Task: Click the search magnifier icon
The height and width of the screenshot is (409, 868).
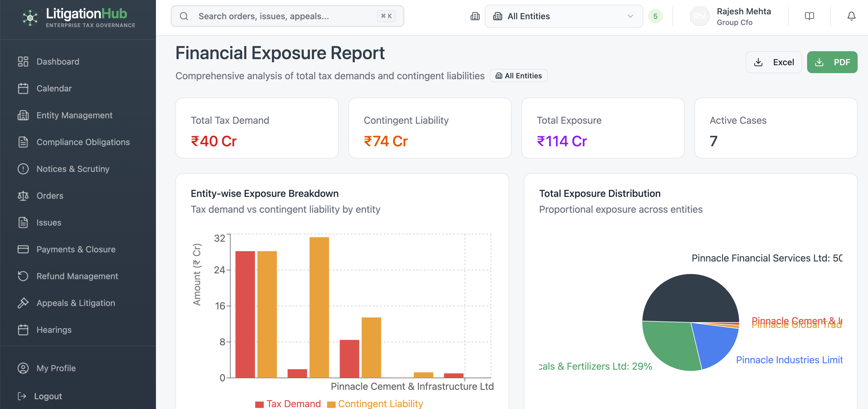Action: tap(184, 16)
